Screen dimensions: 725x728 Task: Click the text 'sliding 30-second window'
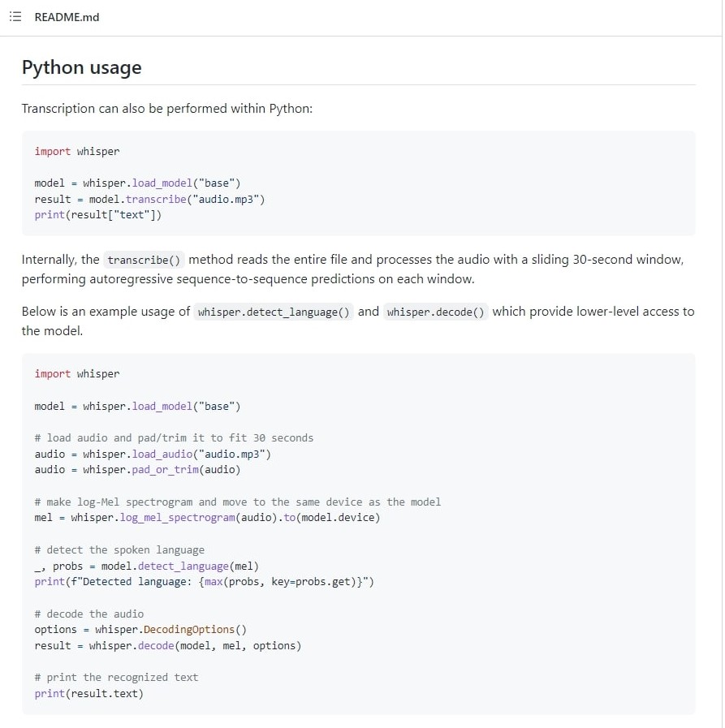[x=606, y=260]
